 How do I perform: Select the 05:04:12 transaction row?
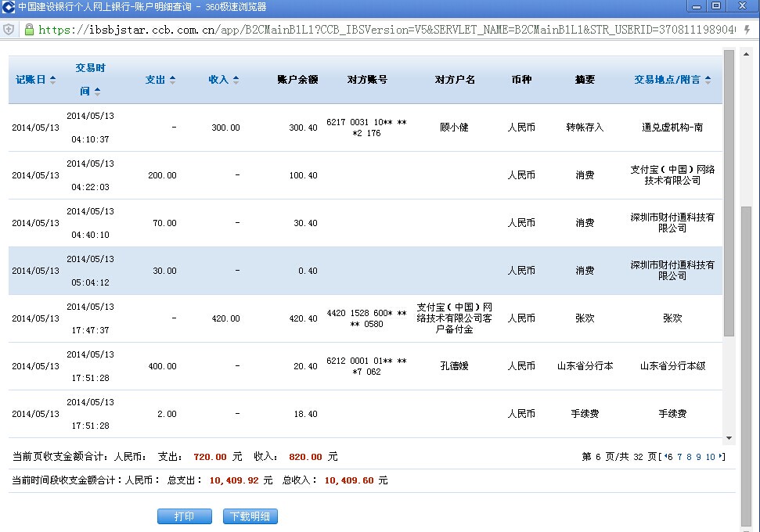pyautogui.click(x=365, y=271)
